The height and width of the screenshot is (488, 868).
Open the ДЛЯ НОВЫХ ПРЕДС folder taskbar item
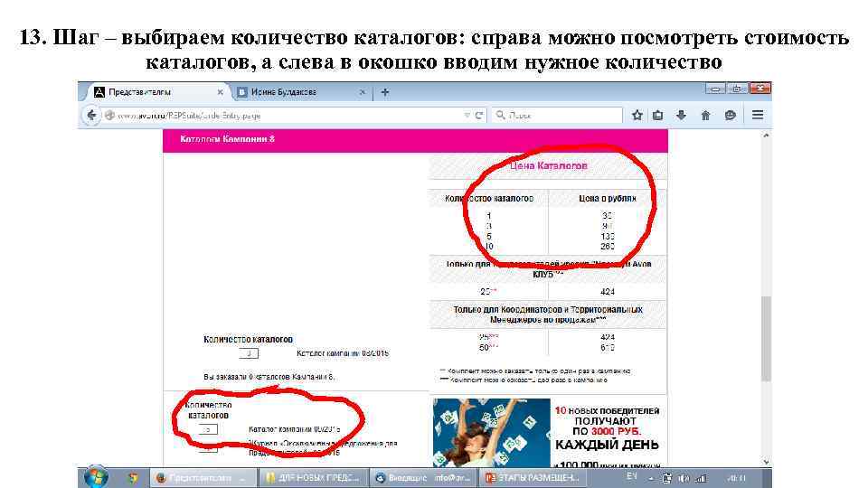tap(313, 477)
